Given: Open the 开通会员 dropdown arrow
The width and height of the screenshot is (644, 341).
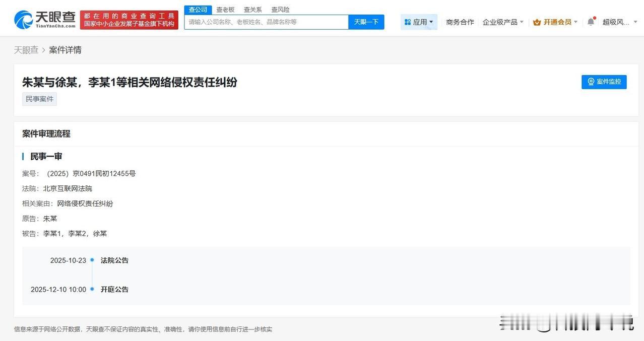Looking at the screenshot, I should [575, 22].
